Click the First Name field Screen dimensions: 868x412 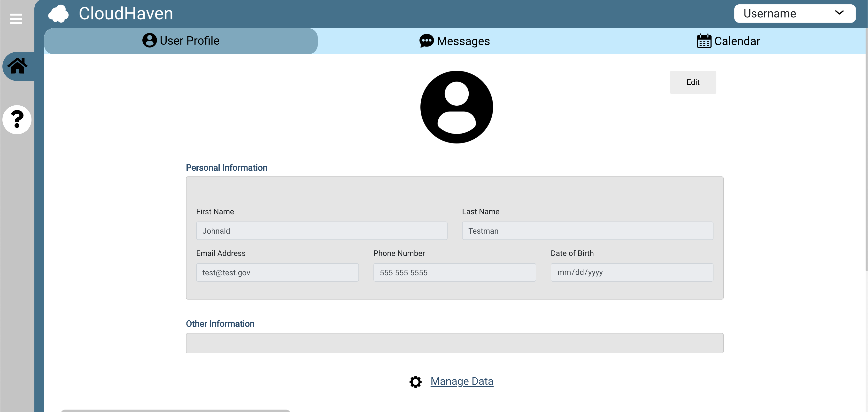click(321, 231)
